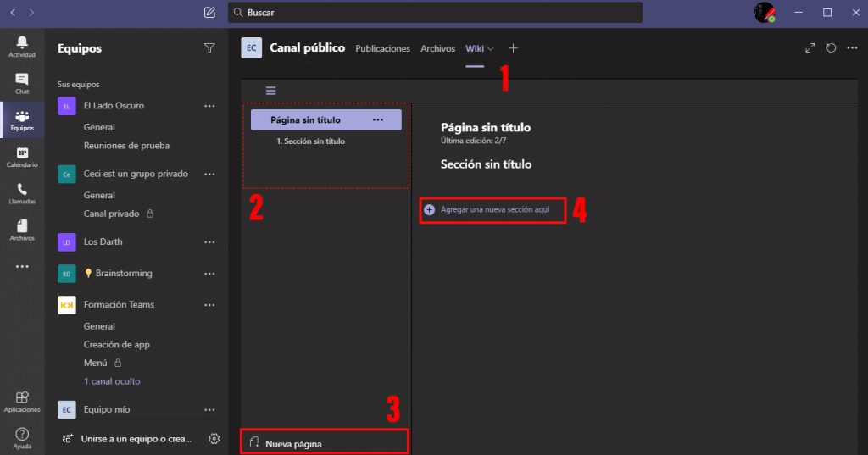Edit the Sección sin título heading

[x=486, y=164]
